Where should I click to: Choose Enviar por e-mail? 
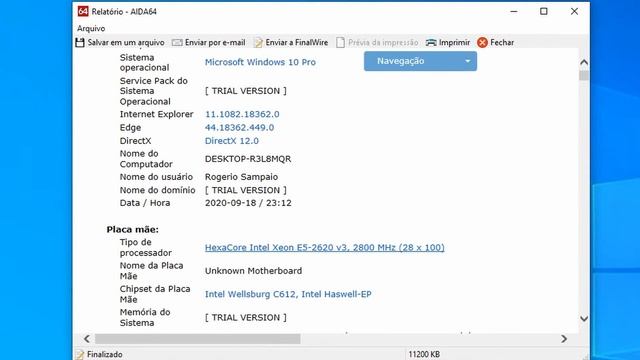click(x=215, y=42)
